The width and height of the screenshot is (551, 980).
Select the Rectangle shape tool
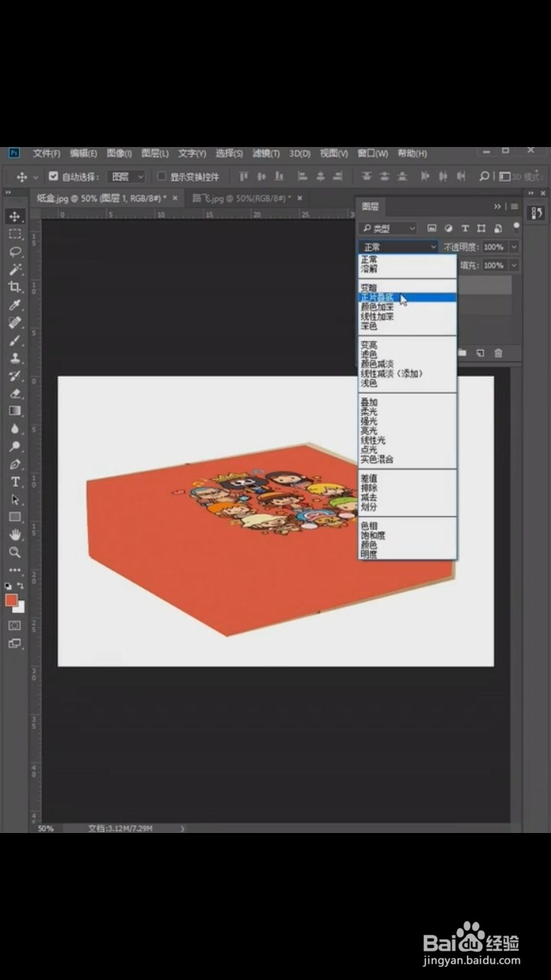[x=15, y=517]
